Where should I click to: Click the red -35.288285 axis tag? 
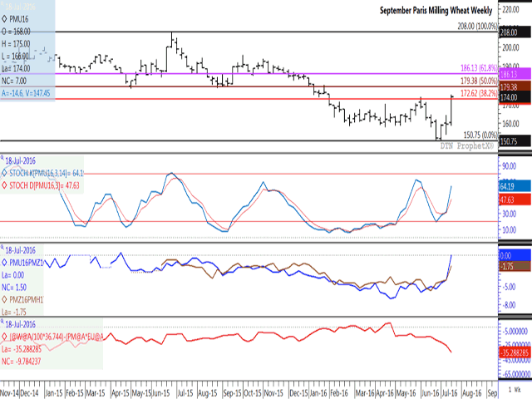coord(515,352)
